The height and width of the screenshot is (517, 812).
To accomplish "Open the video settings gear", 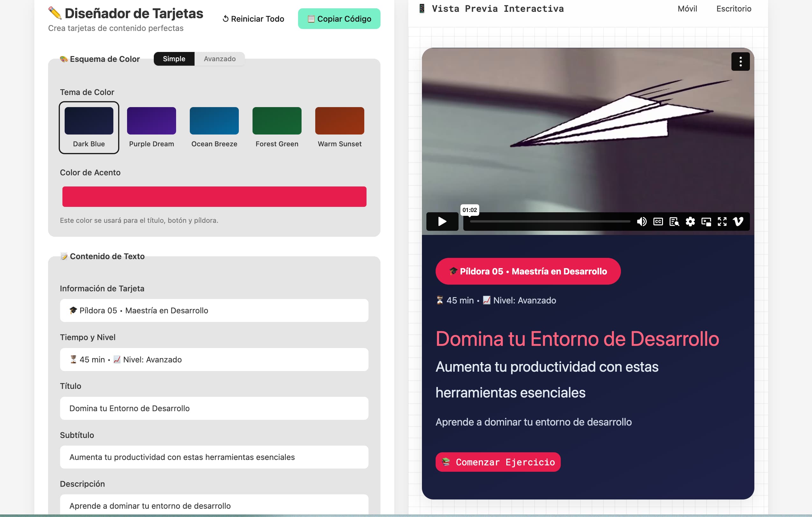I will [x=690, y=222].
